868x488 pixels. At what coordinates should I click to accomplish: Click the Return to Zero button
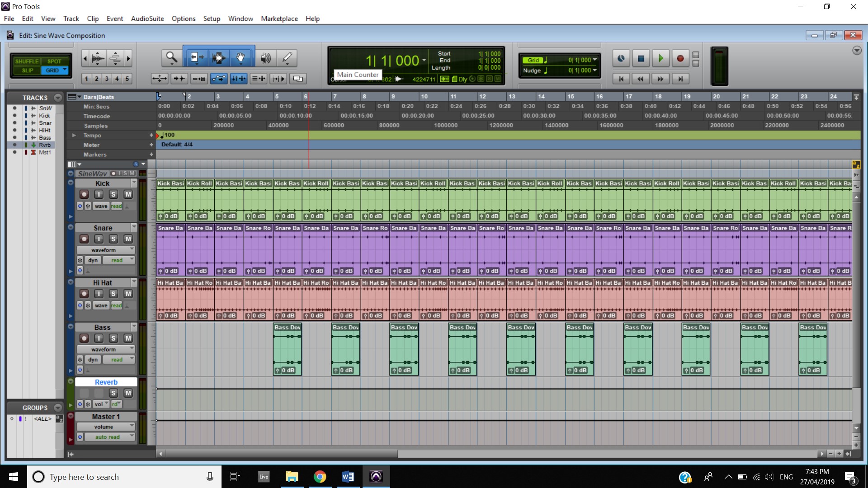621,79
